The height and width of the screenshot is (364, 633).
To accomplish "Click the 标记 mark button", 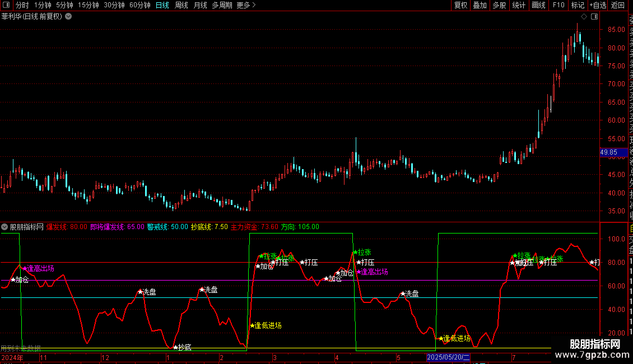I will coord(578,5).
